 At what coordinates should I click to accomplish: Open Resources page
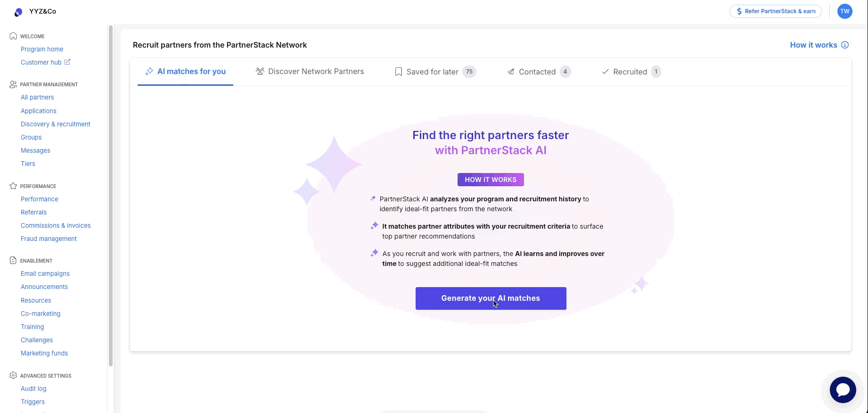tap(36, 300)
